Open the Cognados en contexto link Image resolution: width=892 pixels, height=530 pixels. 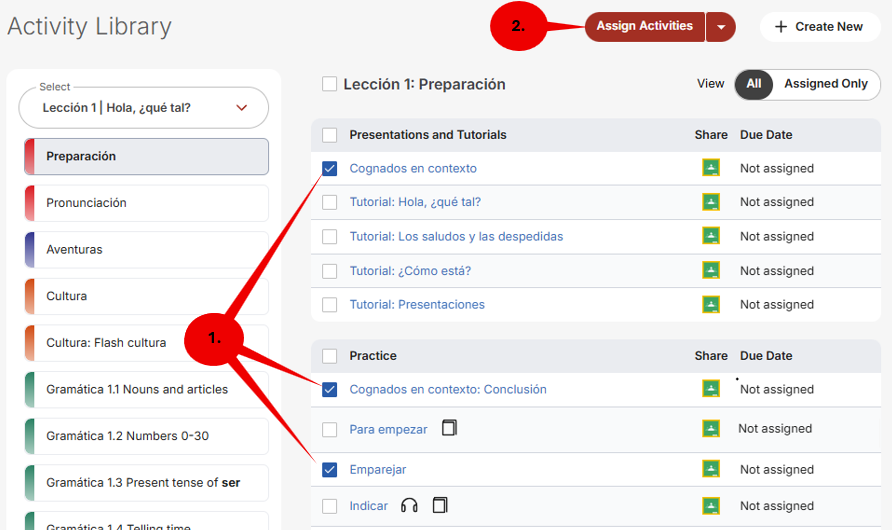[x=413, y=168]
